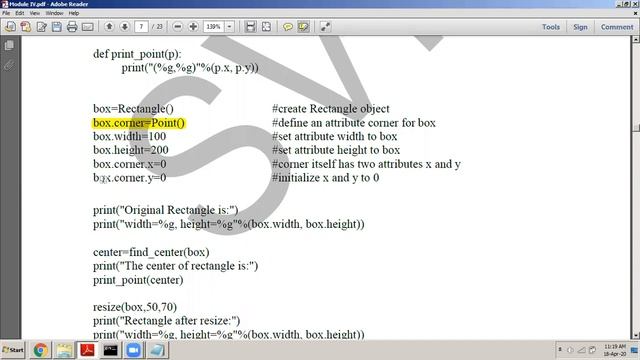This screenshot has height=360, width=640.
Task: Select fit one full page icon
Action: point(266,27)
